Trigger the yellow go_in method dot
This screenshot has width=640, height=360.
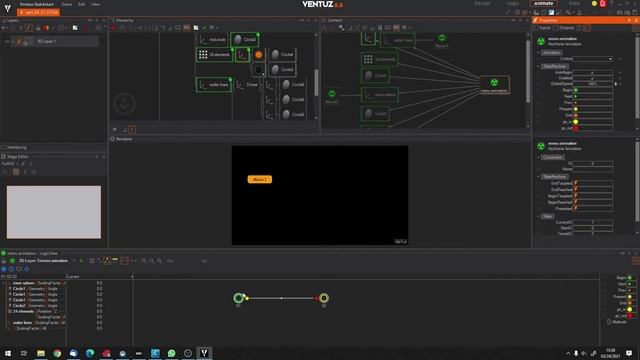click(x=576, y=122)
